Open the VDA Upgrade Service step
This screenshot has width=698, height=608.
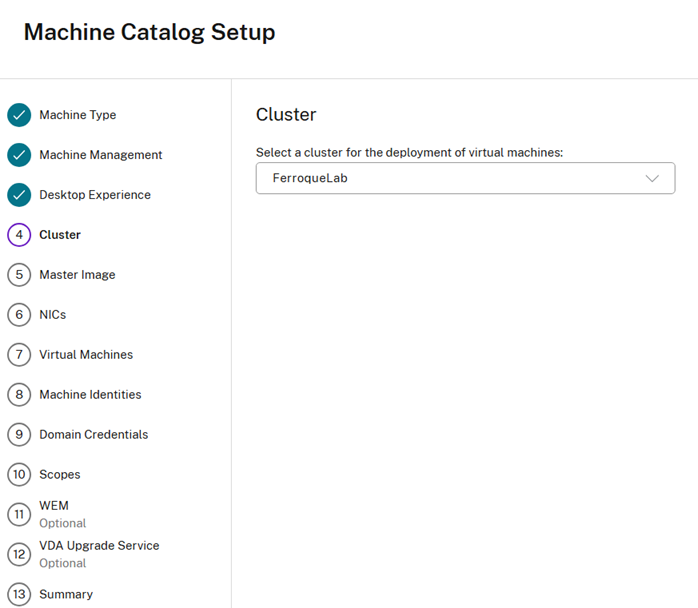coord(99,546)
